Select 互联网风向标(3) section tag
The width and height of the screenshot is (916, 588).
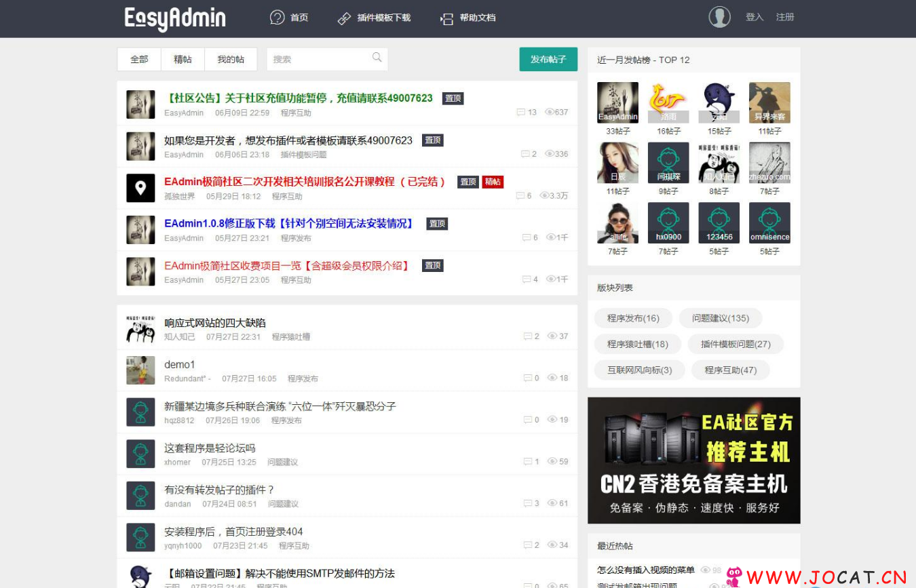[639, 370]
